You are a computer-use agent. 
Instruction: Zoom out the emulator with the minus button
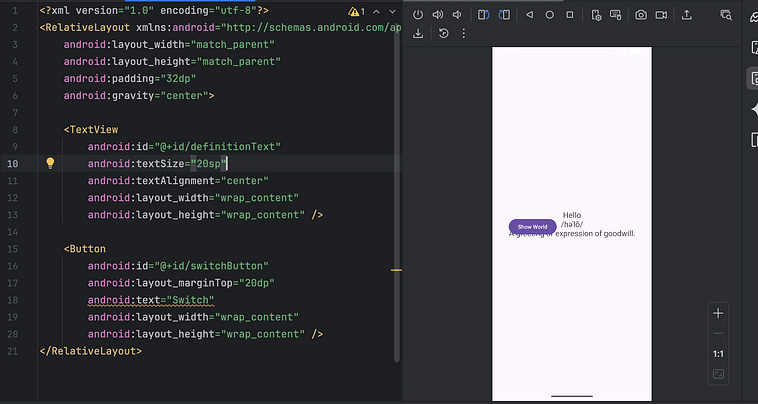(x=718, y=333)
